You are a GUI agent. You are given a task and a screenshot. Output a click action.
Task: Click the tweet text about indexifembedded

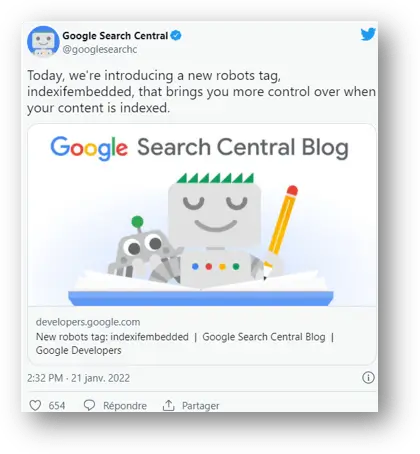[201, 91]
